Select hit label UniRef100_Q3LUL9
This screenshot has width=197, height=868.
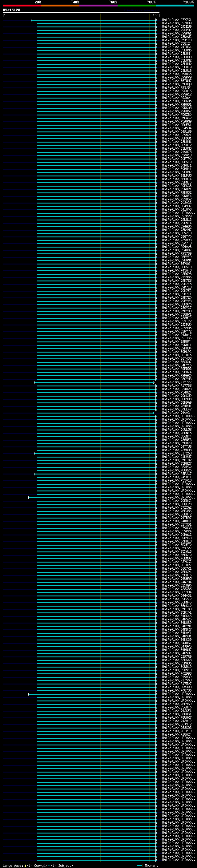pos(177,67)
